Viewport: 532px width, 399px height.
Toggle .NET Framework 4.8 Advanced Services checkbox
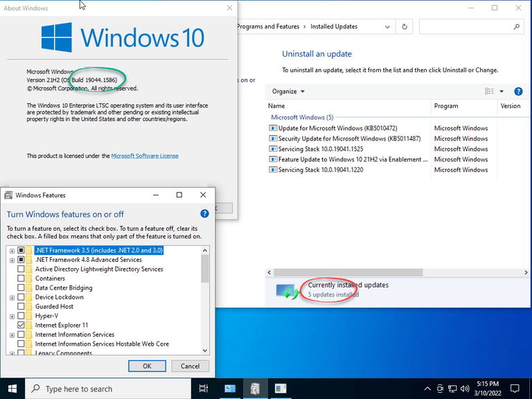[21, 260]
